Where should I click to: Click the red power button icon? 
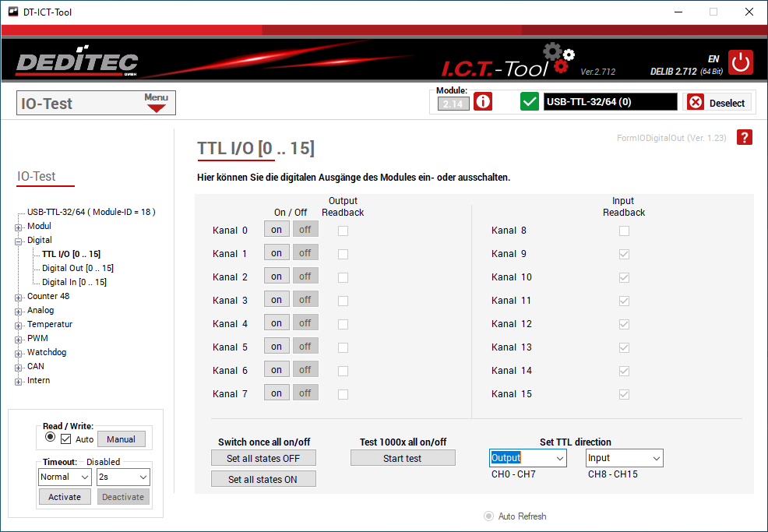point(741,62)
